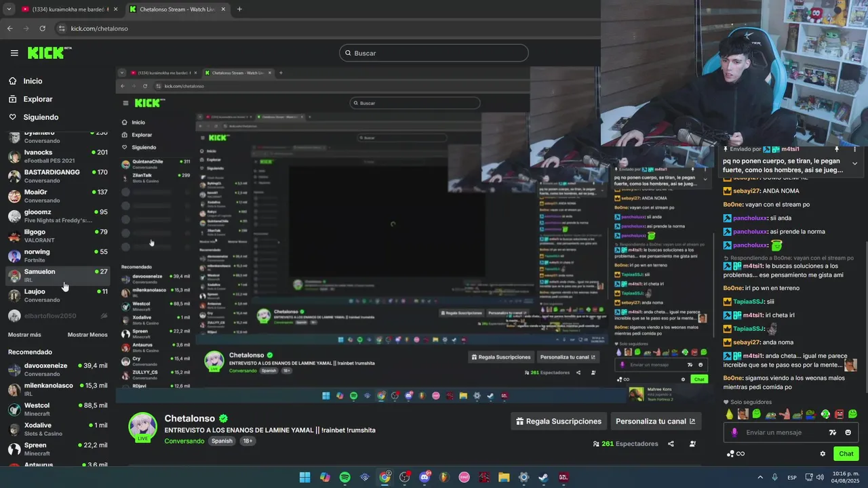Open Siguiendo in Kick sidebar

[x=41, y=117]
